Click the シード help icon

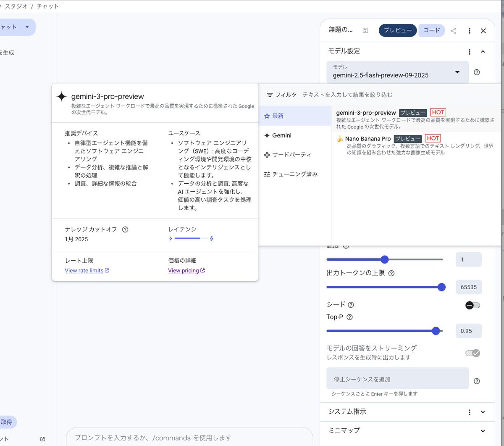[351, 305]
